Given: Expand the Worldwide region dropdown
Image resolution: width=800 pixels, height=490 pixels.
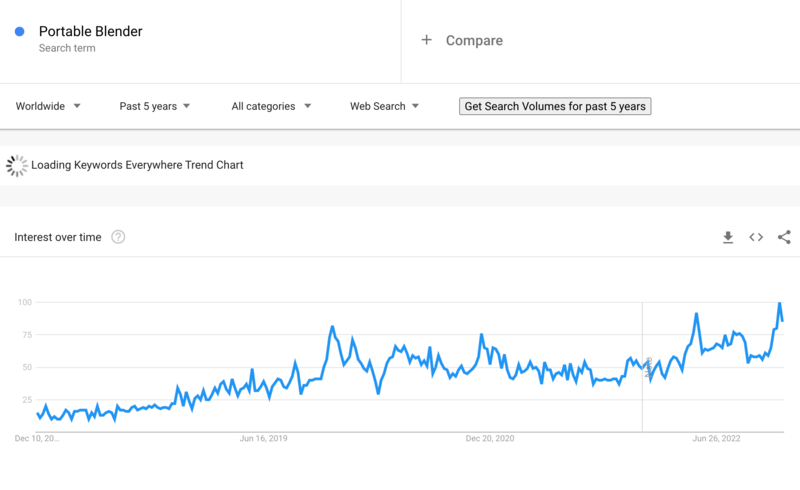Looking at the screenshot, I should click(x=48, y=106).
